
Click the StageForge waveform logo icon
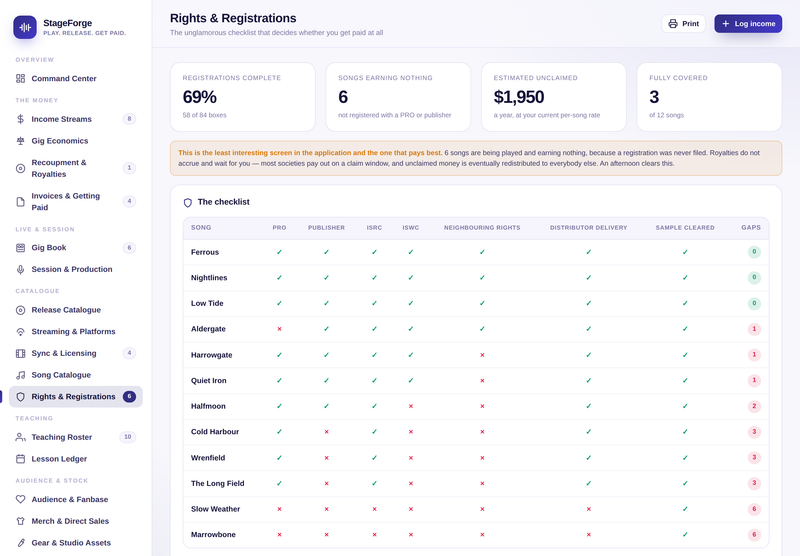[25, 27]
